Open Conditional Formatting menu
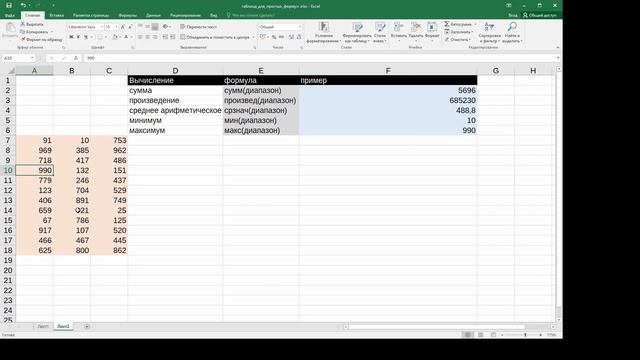This screenshot has height=360, width=640. 324,32
